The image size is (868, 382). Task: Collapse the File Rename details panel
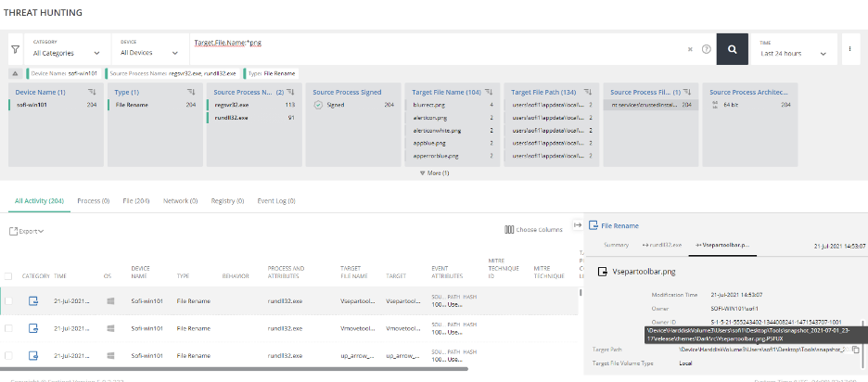point(578,224)
